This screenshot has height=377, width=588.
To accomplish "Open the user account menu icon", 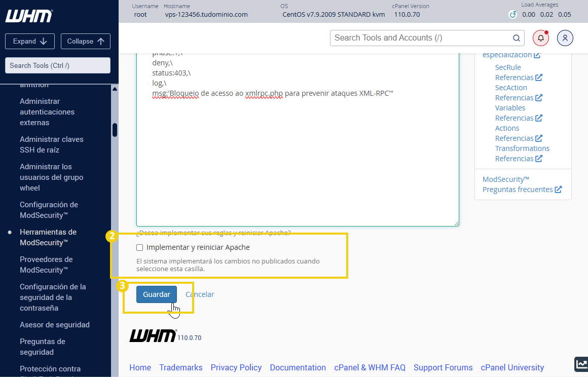I will tap(565, 38).
